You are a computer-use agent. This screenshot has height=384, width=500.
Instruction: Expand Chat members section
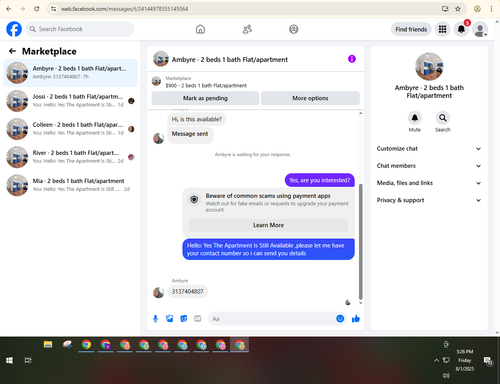click(x=429, y=166)
